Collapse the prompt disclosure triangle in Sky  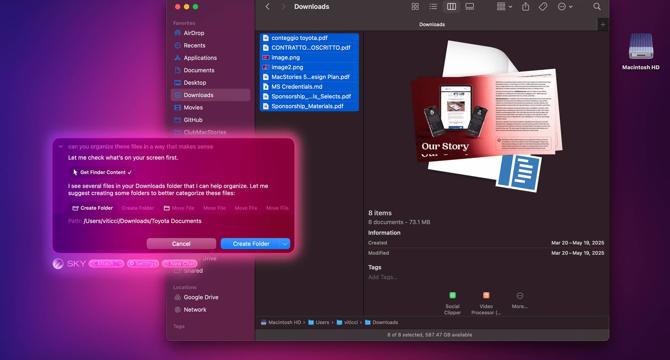pos(61,146)
